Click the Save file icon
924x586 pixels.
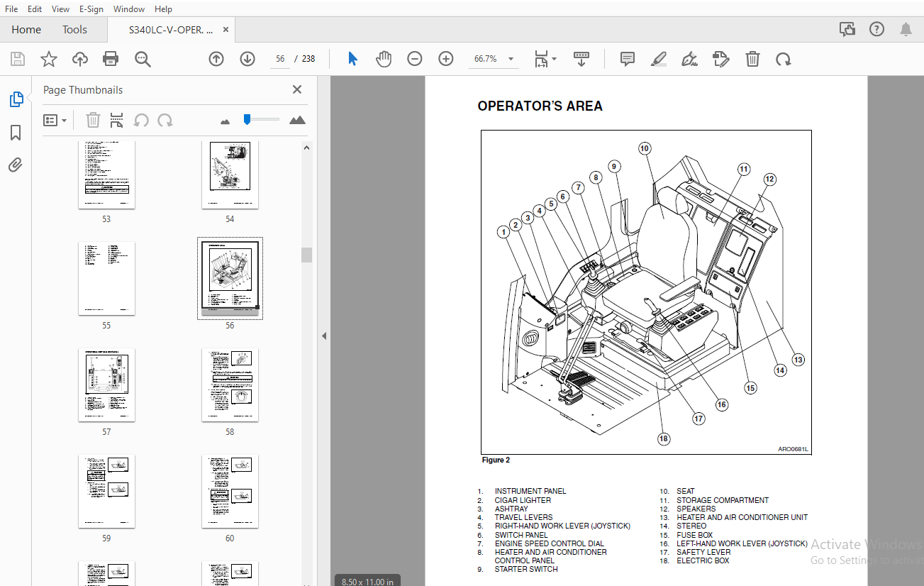click(x=18, y=59)
